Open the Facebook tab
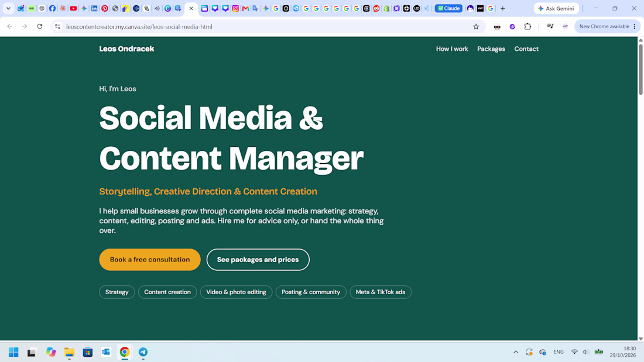Image resolution: width=644 pixels, height=362 pixels. click(x=52, y=8)
